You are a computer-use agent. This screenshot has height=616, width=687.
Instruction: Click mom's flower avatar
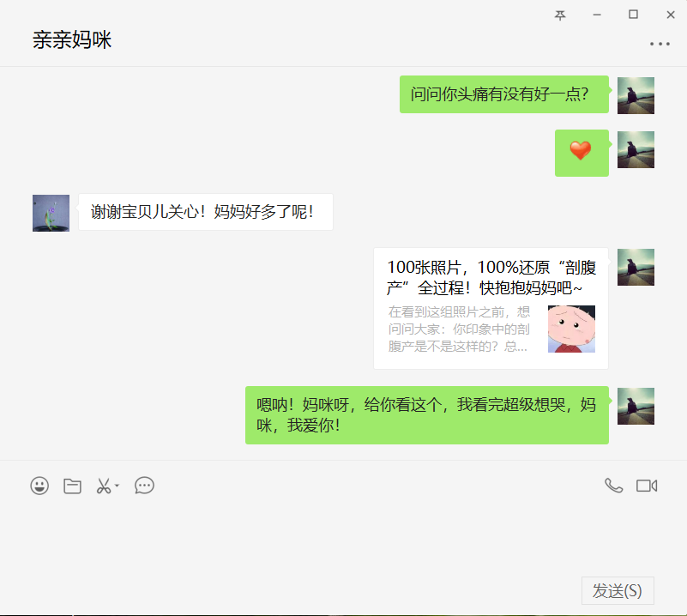click(x=51, y=213)
